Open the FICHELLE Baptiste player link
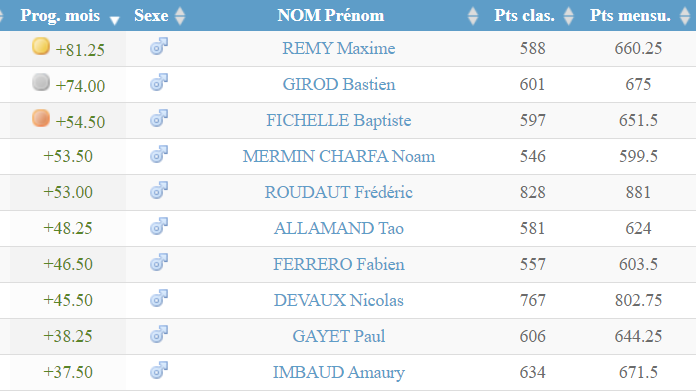Image resolution: width=696 pixels, height=391 pixels. pyautogui.click(x=339, y=120)
